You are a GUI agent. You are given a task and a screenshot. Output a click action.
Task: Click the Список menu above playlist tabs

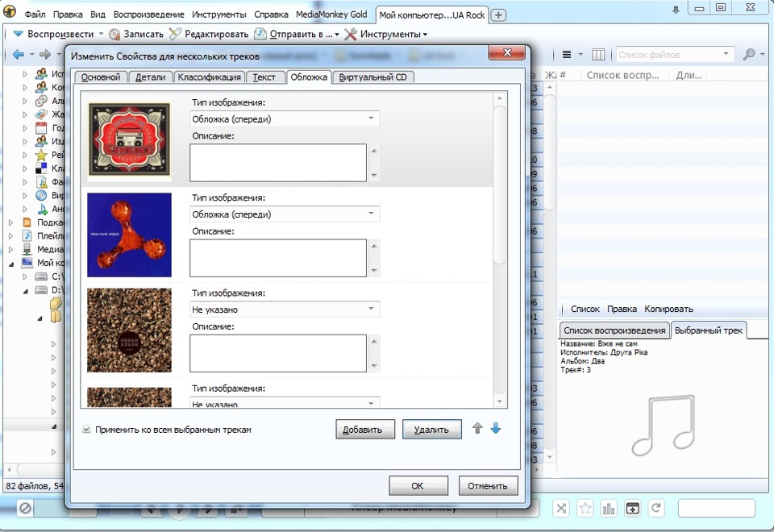click(x=585, y=309)
